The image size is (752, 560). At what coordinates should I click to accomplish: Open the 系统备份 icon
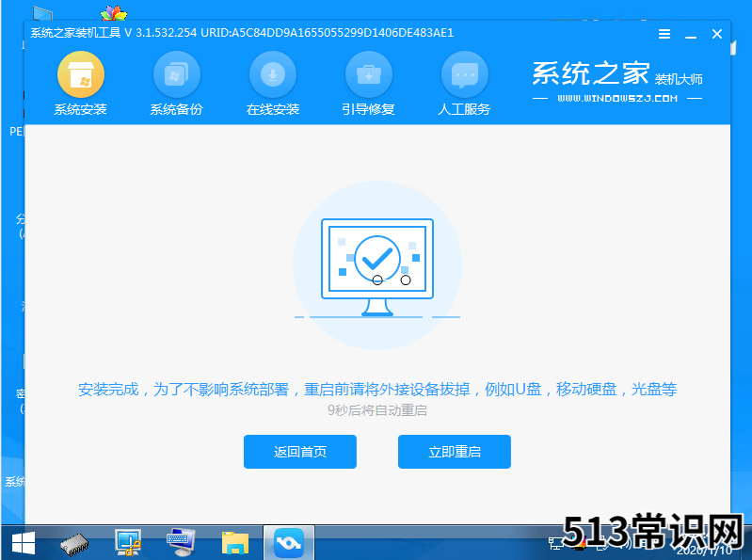pos(177,74)
